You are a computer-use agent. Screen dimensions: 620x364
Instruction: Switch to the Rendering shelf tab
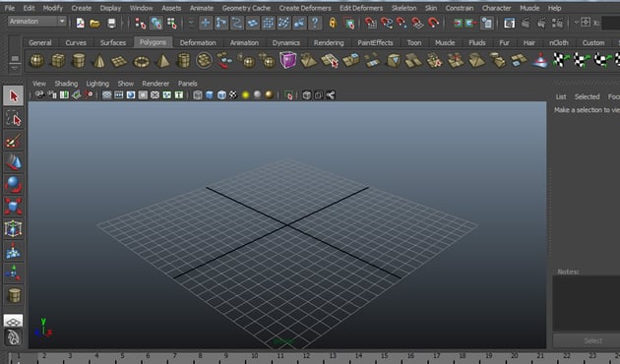[x=329, y=42]
